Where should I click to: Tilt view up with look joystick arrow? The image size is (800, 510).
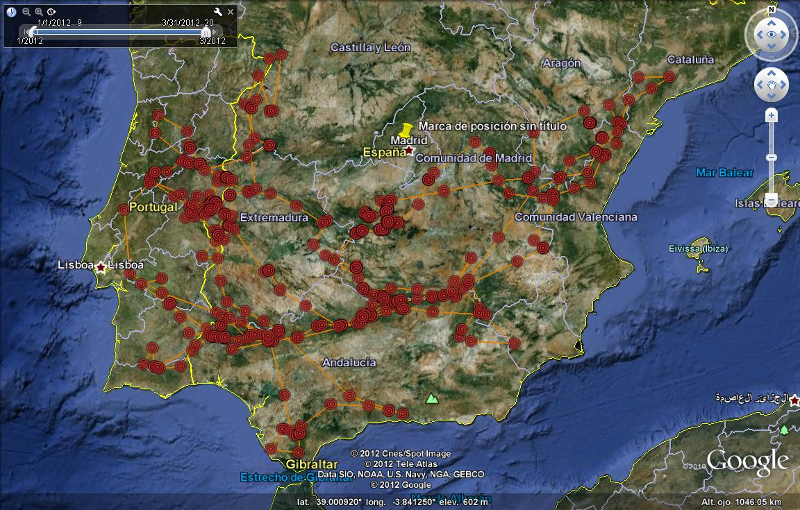click(771, 22)
